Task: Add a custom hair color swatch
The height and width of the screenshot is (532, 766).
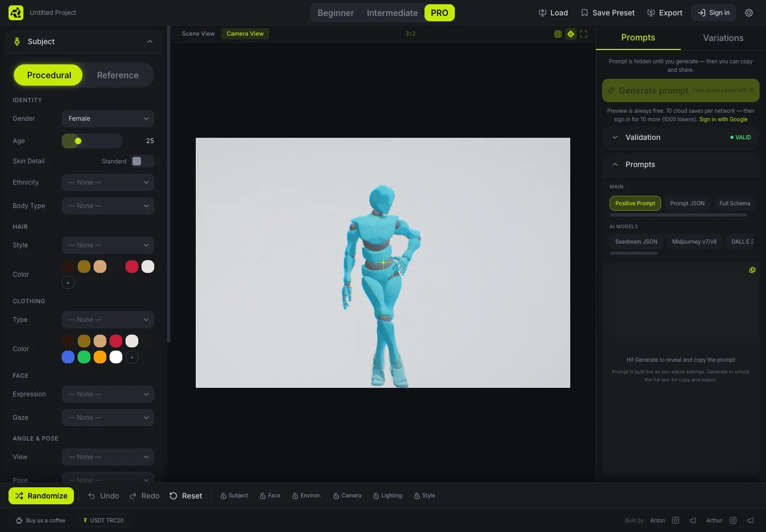Action: click(x=68, y=282)
